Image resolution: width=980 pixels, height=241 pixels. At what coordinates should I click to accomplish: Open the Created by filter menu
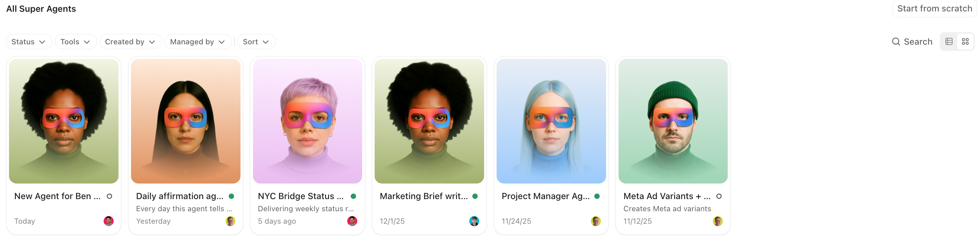(131, 42)
